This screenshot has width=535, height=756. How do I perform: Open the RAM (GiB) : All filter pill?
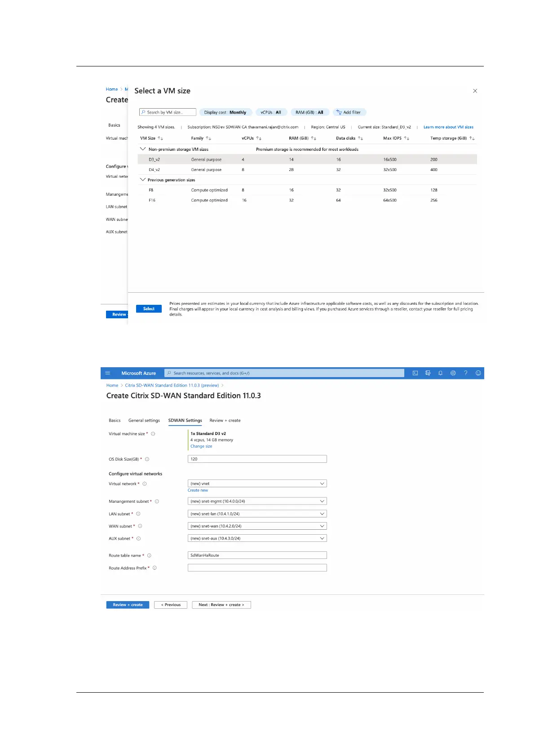(x=310, y=112)
